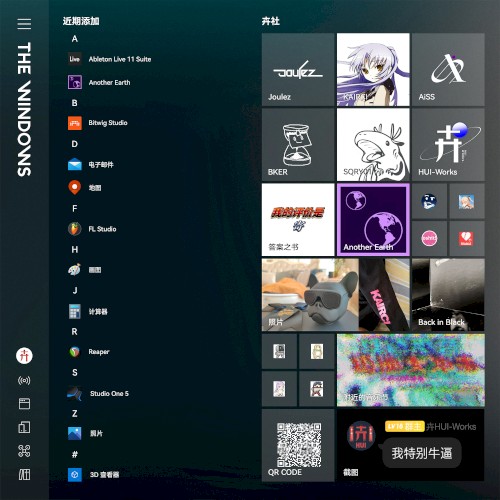The height and width of the screenshot is (500, 500).
Task: Open the Another Earth app list entry
Action: tap(99, 82)
